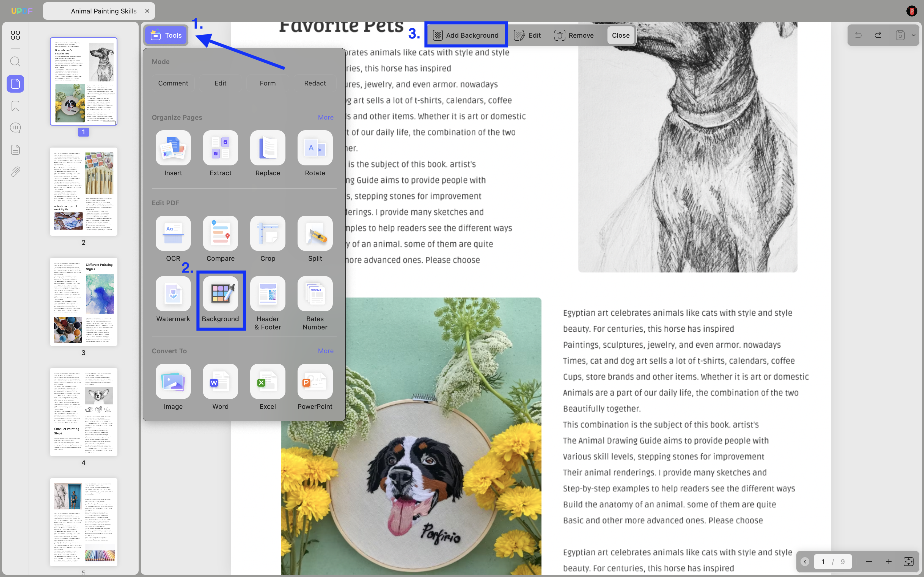Switch to Redact mode

coord(315,83)
